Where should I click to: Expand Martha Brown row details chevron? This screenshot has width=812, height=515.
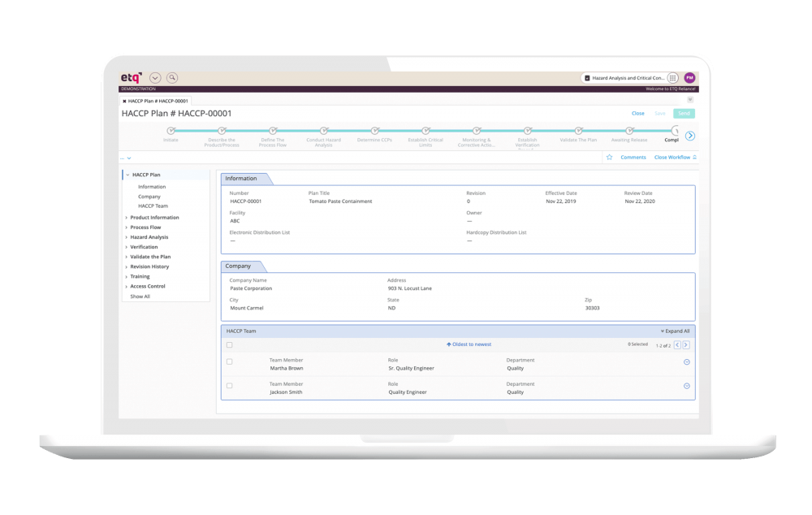[687, 361]
